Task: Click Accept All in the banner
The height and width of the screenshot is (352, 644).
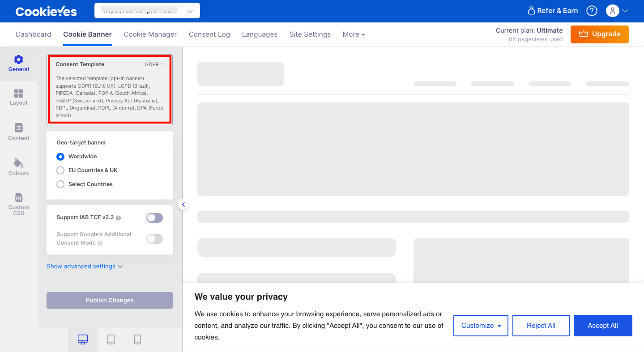Action: pyautogui.click(x=603, y=326)
